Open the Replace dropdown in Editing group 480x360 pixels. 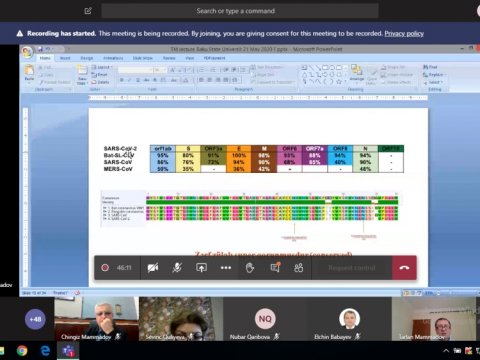[434, 75]
